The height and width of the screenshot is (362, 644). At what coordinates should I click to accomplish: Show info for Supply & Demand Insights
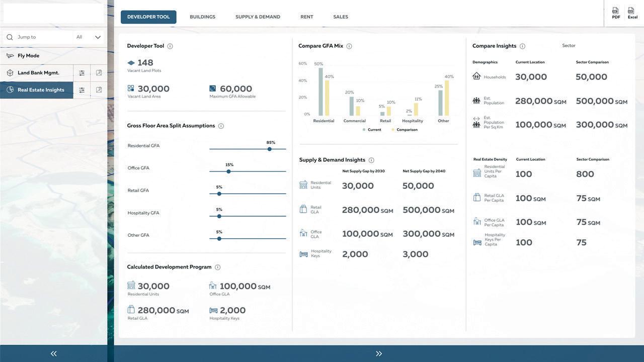point(371,160)
